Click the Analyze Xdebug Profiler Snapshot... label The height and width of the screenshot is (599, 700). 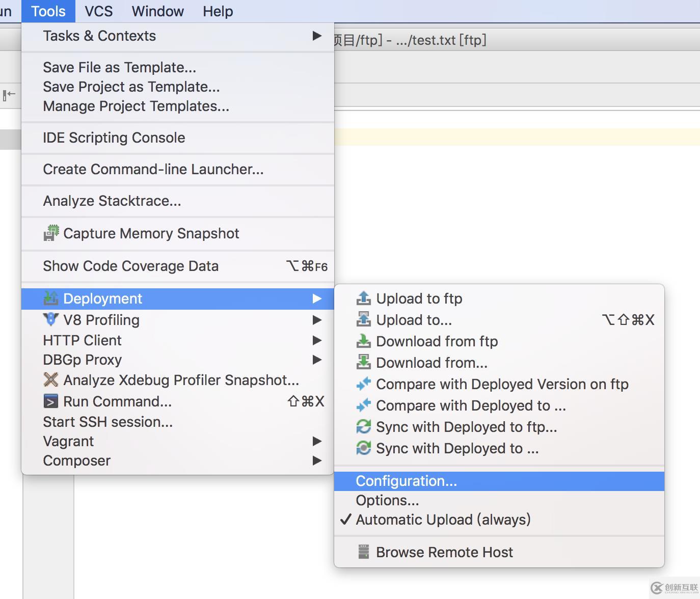[181, 380]
